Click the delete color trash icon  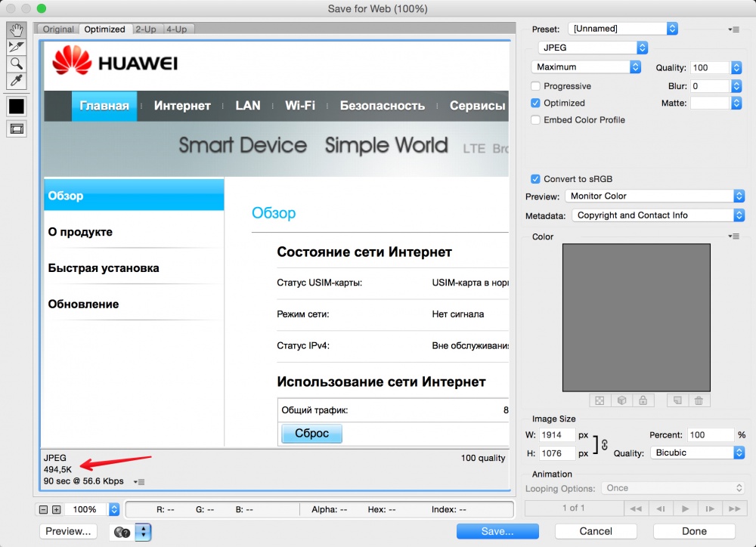(x=699, y=400)
